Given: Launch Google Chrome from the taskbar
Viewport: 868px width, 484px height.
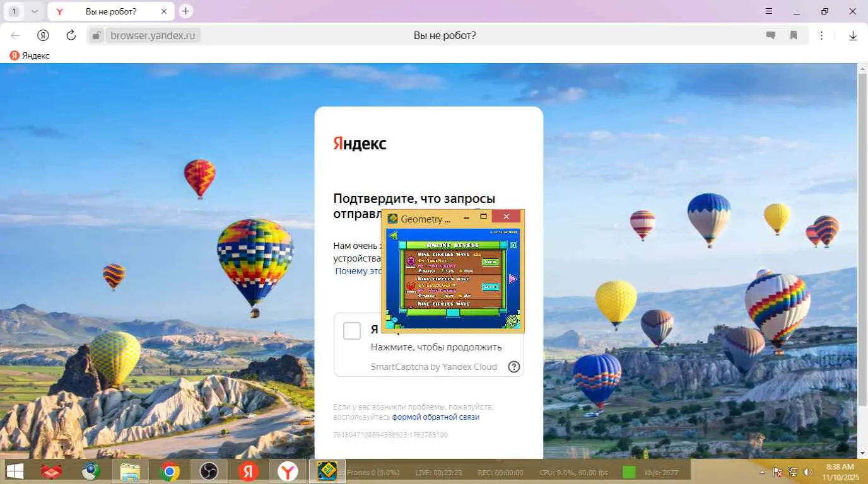Looking at the screenshot, I should pyautogui.click(x=169, y=471).
